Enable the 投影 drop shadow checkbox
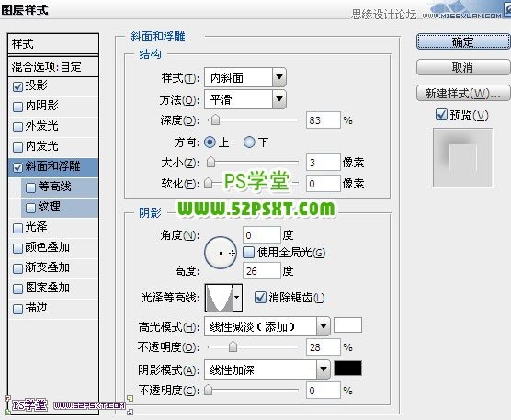Viewport: 511px width, 420px height. (17, 86)
